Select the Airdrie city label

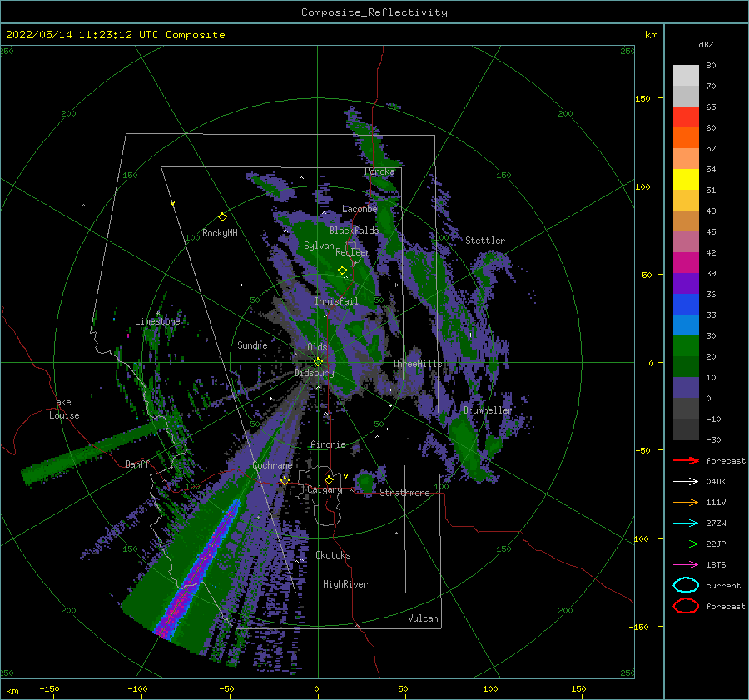click(x=328, y=444)
